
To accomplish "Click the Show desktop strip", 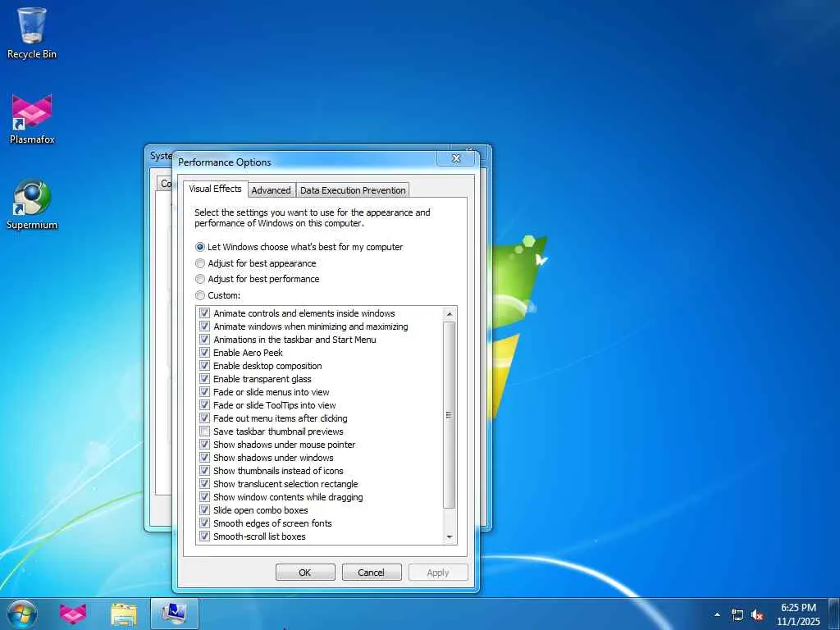I will coord(834,614).
